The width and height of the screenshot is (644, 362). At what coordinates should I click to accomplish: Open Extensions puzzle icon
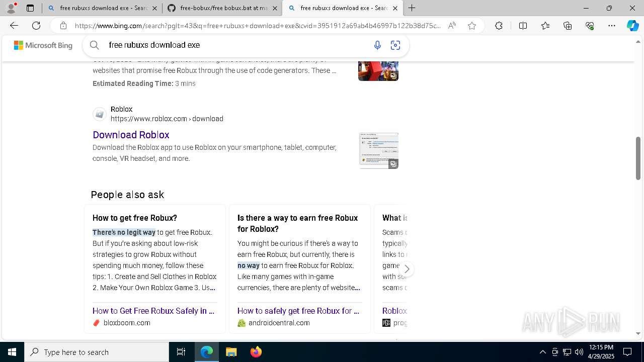tap(499, 26)
